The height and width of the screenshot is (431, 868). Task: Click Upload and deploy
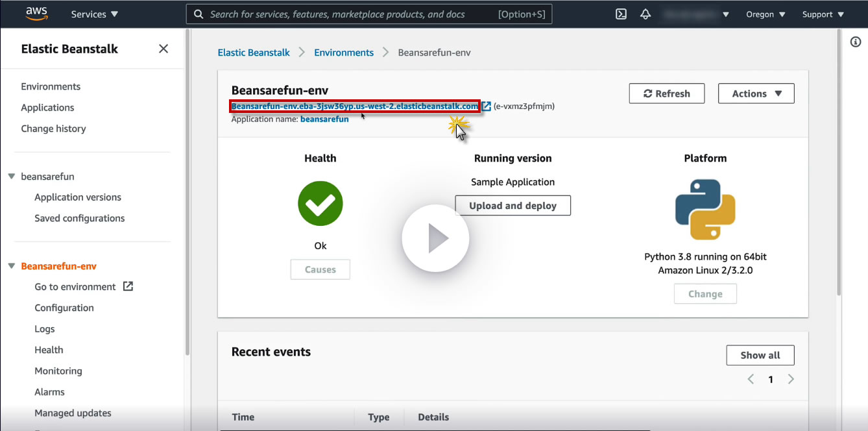point(513,206)
